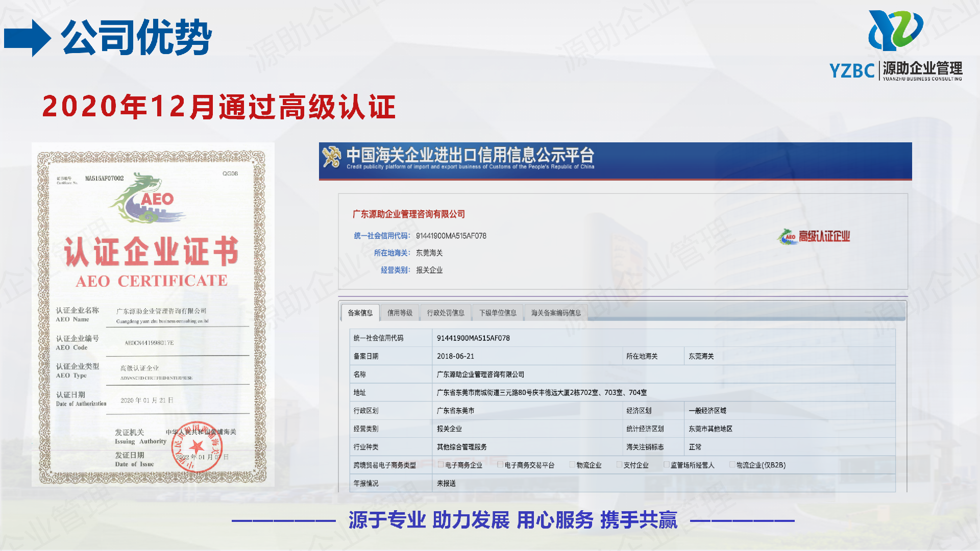Open the 行政处罚信息 tab
The height and width of the screenshot is (551, 980).
446,313
